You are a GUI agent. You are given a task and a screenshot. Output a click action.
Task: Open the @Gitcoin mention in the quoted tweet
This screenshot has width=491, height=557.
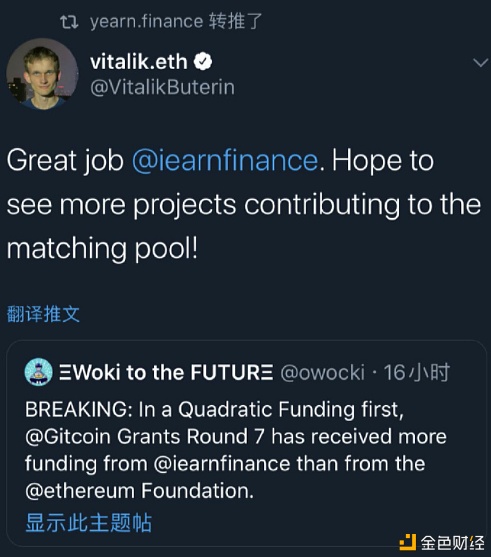[68, 437]
